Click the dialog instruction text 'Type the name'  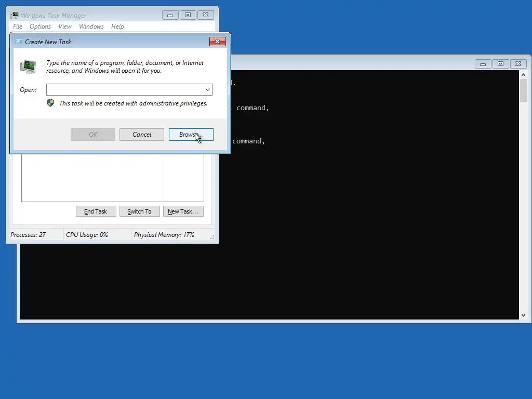click(x=125, y=66)
